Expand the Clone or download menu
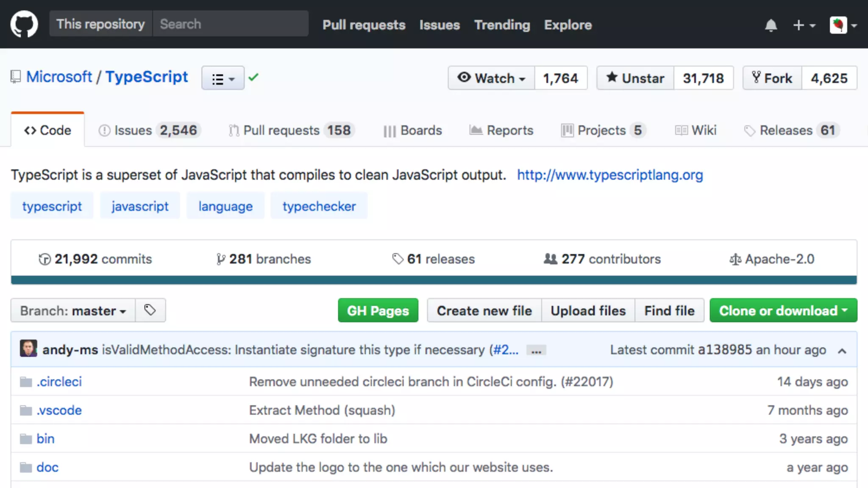 point(783,311)
